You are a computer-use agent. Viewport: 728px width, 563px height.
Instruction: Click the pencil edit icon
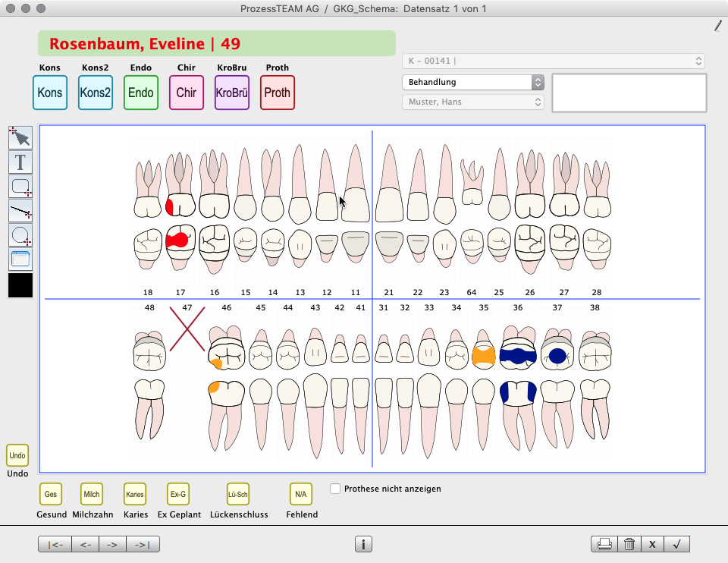(717, 26)
